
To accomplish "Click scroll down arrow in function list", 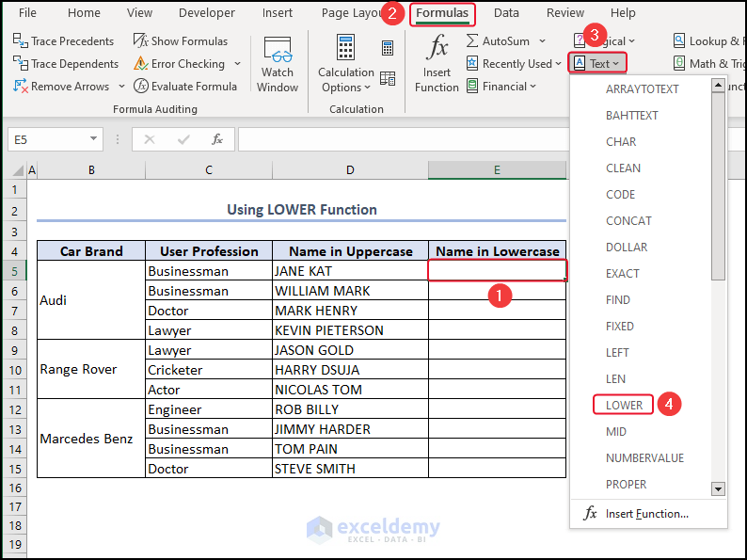I will coord(718,488).
